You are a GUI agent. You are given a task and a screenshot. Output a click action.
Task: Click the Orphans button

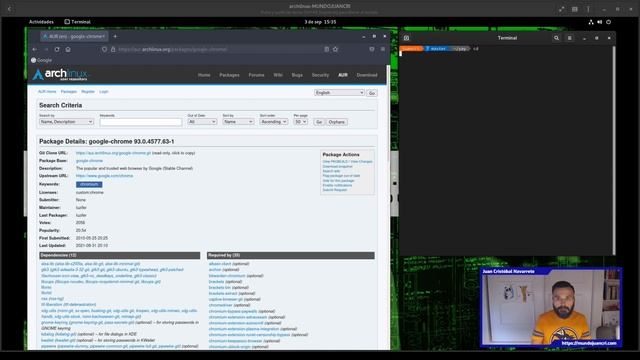coord(337,122)
